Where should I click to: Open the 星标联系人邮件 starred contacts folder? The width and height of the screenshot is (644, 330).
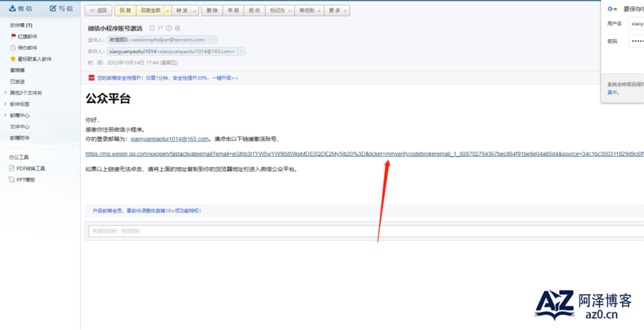click(x=31, y=59)
